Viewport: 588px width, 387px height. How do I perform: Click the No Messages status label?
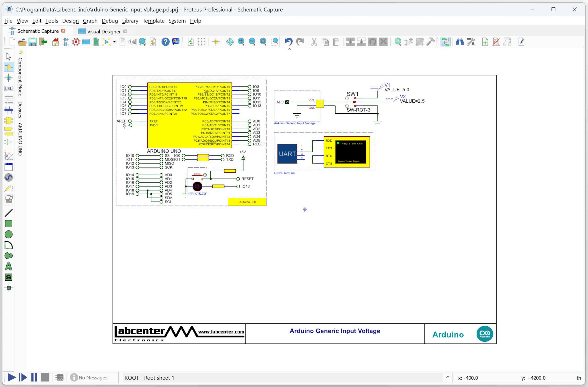pyautogui.click(x=93, y=378)
